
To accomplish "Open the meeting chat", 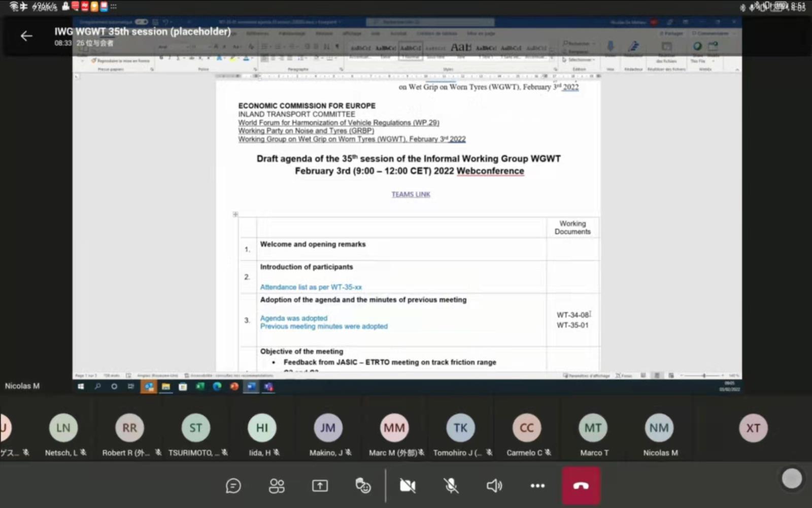I will point(233,486).
